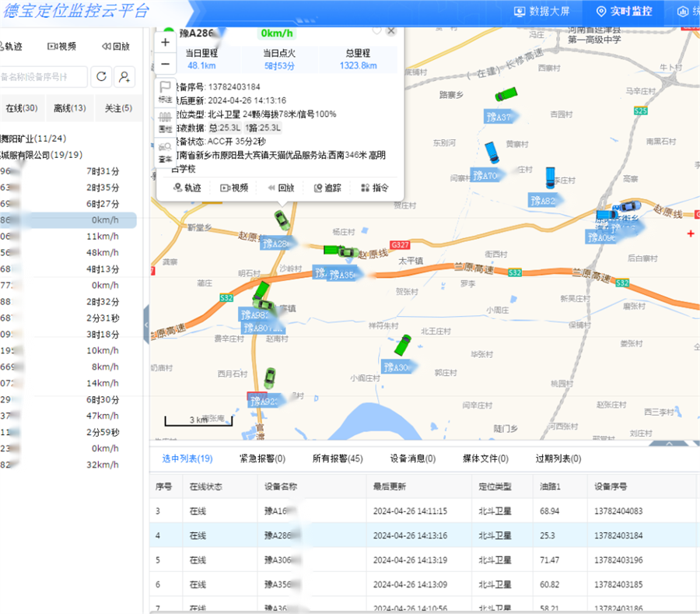Click the 查车 vehicle search tool
This screenshot has height=614, width=700.
165,149
